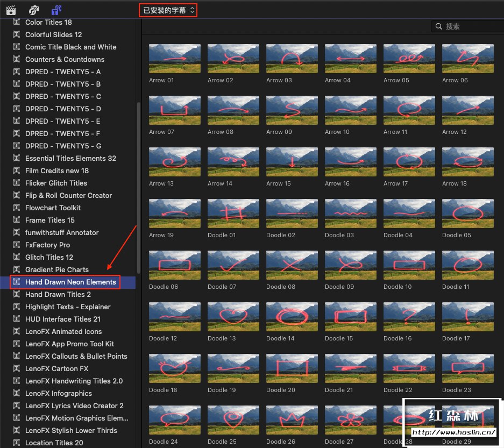Image resolution: width=504 pixels, height=448 pixels.
Task: Select the Doodle 17 exclamation thumbnail
Action: click(467, 317)
